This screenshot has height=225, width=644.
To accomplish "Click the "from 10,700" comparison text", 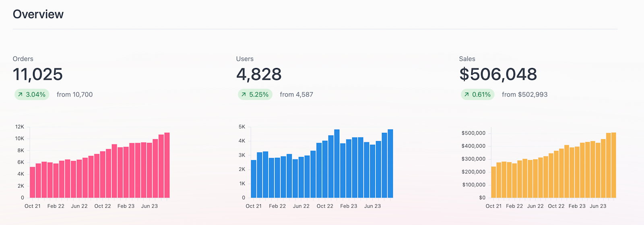I will [x=74, y=95].
